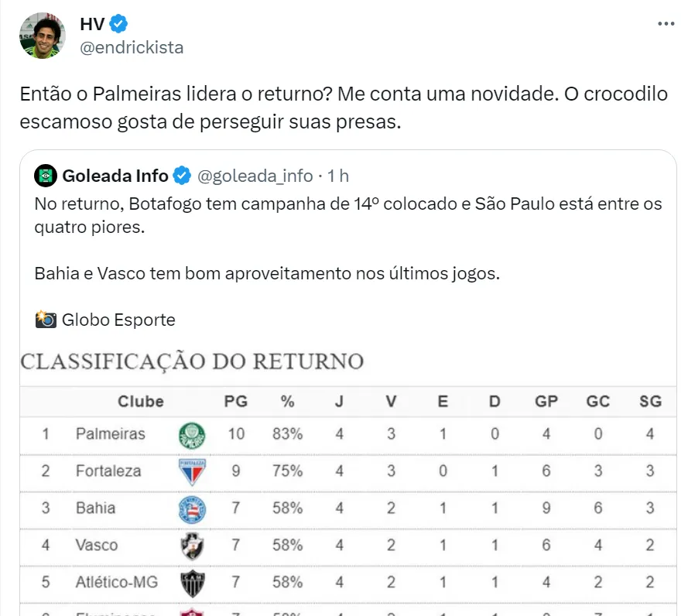Click the Vasco club crest

(x=192, y=546)
